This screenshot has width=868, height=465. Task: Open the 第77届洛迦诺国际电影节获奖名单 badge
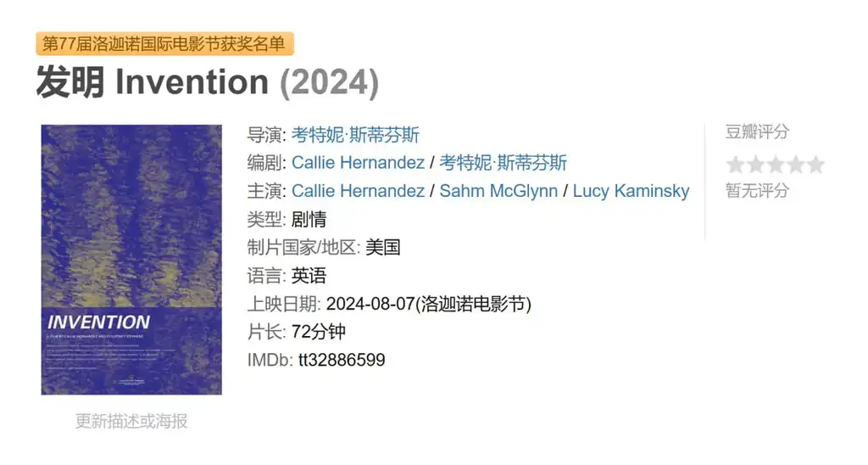point(164,44)
